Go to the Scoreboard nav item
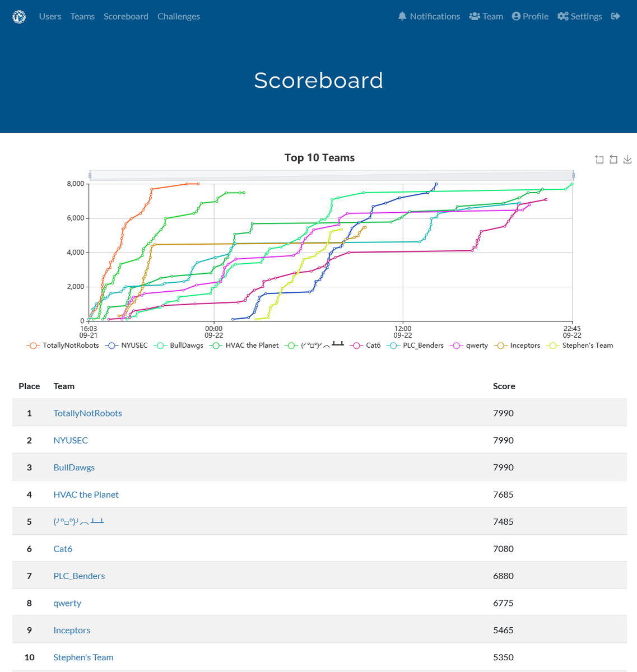This screenshot has width=637, height=672. pos(126,16)
